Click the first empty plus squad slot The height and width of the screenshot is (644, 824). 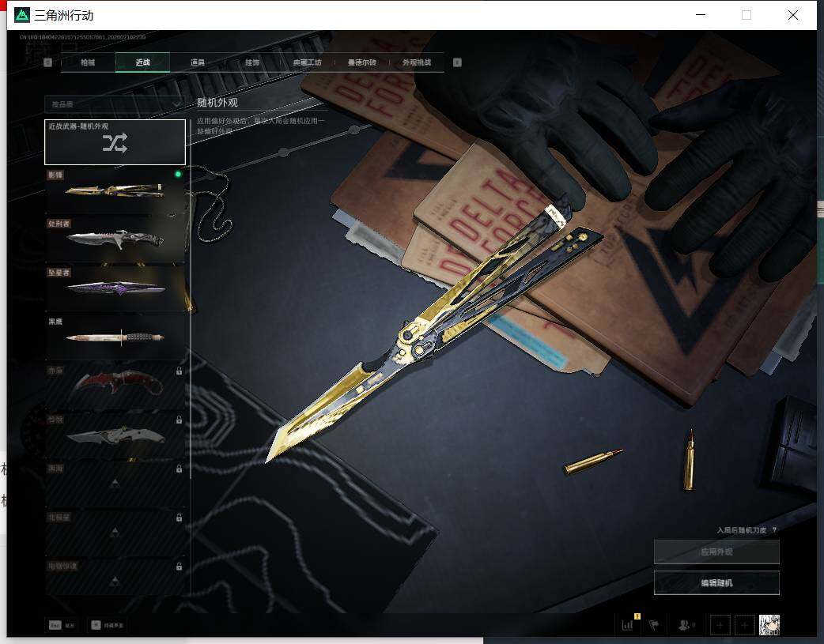click(x=720, y=624)
